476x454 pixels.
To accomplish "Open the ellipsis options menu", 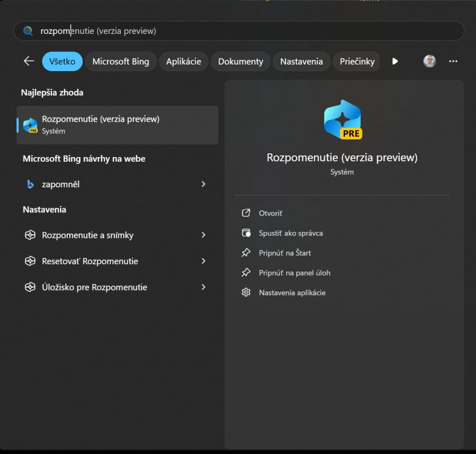I will (x=453, y=61).
